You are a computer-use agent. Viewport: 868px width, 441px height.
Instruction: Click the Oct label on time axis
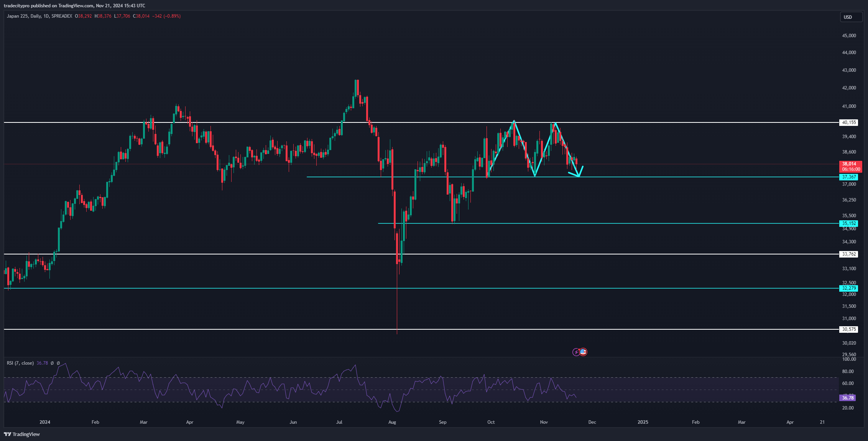point(491,422)
